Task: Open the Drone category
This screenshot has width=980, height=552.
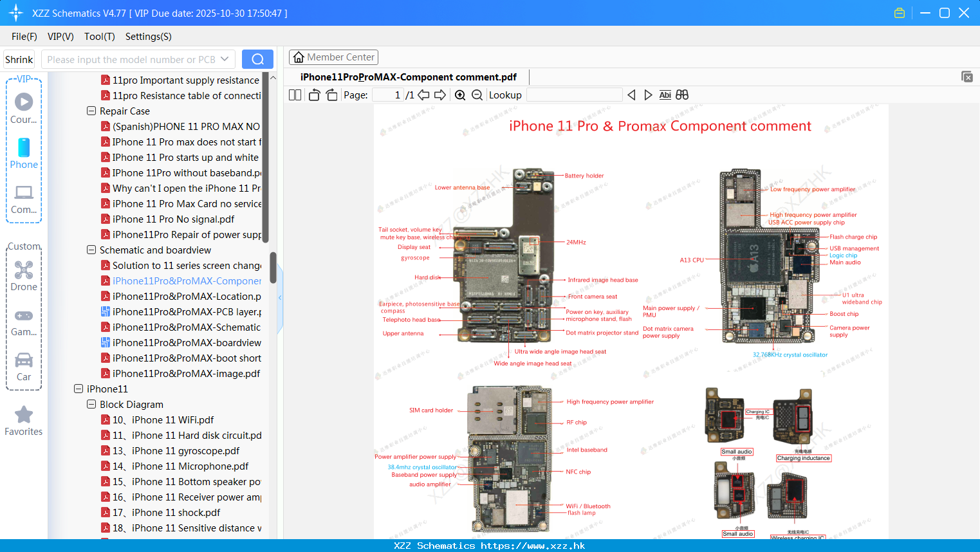Action: click(24, 276)
